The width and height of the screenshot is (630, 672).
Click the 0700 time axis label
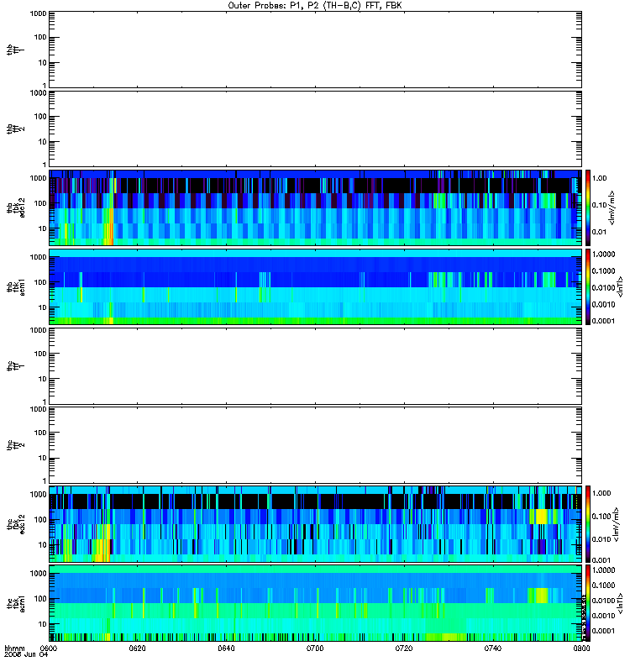(315, 648)
